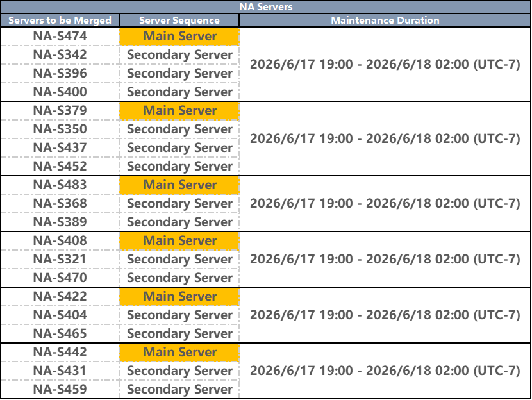Select Main Server cell for NA-S379

179,111
